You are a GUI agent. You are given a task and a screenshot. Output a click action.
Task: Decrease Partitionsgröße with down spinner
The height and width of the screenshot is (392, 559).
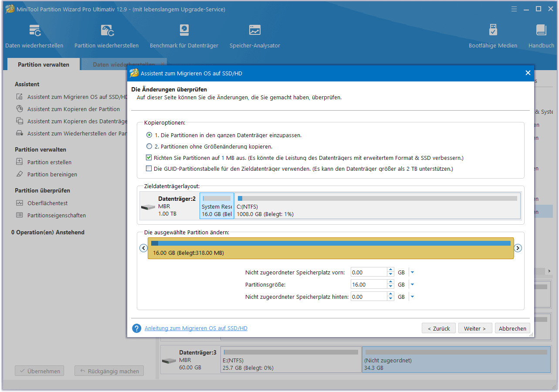click(390, 287)
